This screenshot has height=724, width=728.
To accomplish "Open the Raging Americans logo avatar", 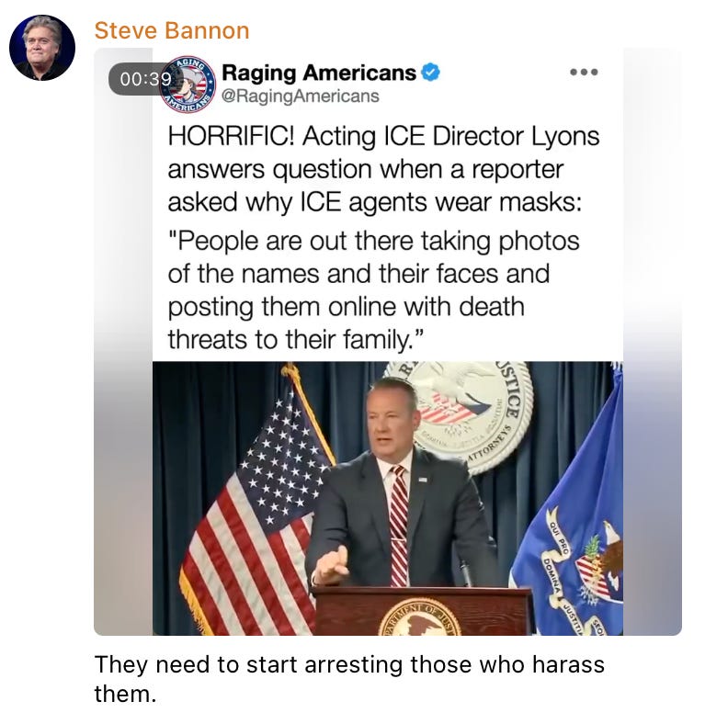I will [x=188, y=85].
